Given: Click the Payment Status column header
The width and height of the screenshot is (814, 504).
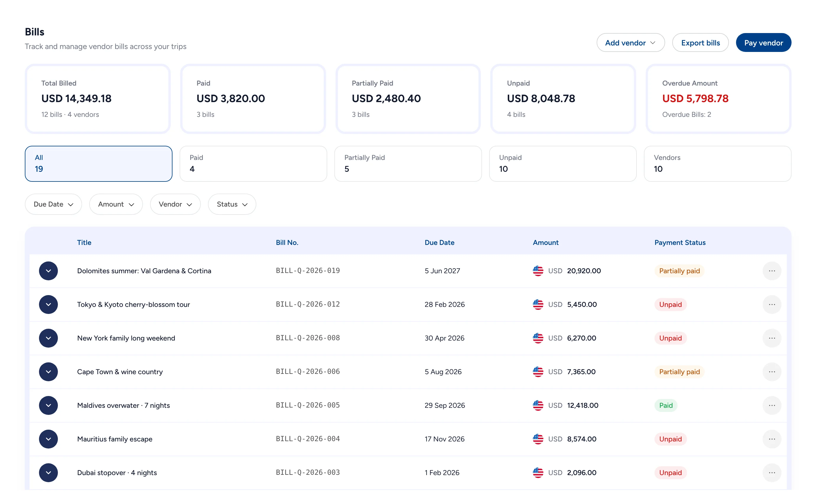Looking at the screenshot, I should point(680,243).
